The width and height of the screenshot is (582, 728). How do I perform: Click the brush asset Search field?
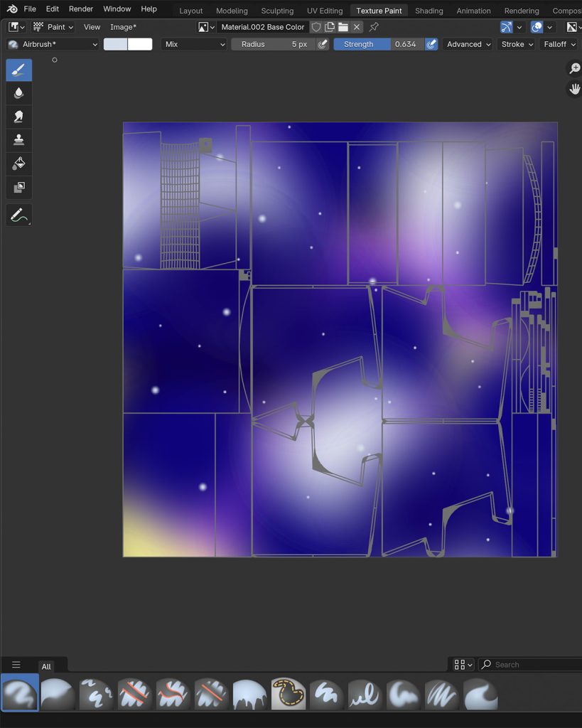pos(533,665)
